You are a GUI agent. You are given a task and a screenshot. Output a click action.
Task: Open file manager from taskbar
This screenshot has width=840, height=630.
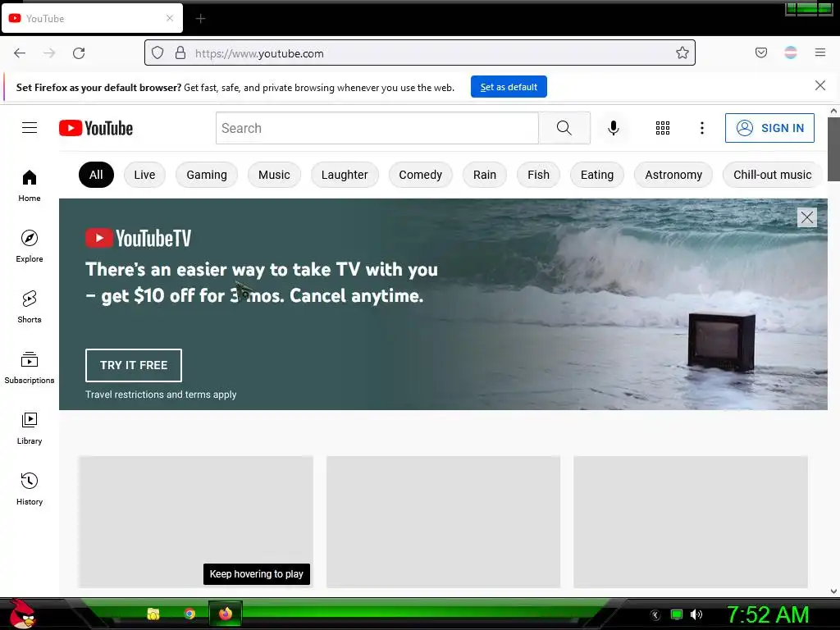(x=153, y=614)
